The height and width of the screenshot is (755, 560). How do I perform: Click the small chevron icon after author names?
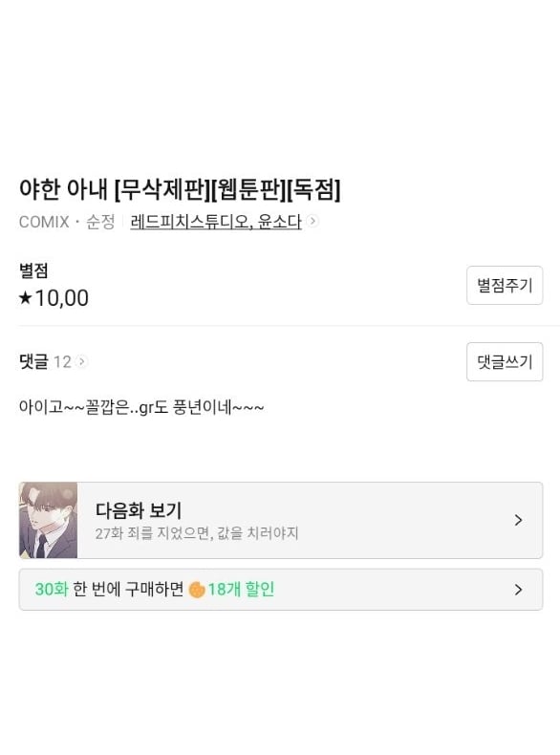click(312, 221)
